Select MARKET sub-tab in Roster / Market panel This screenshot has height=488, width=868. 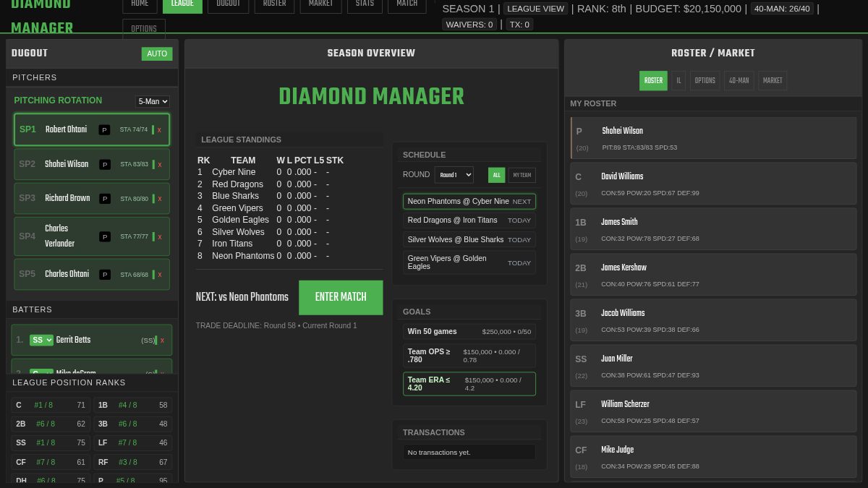(x=773, y=81)
